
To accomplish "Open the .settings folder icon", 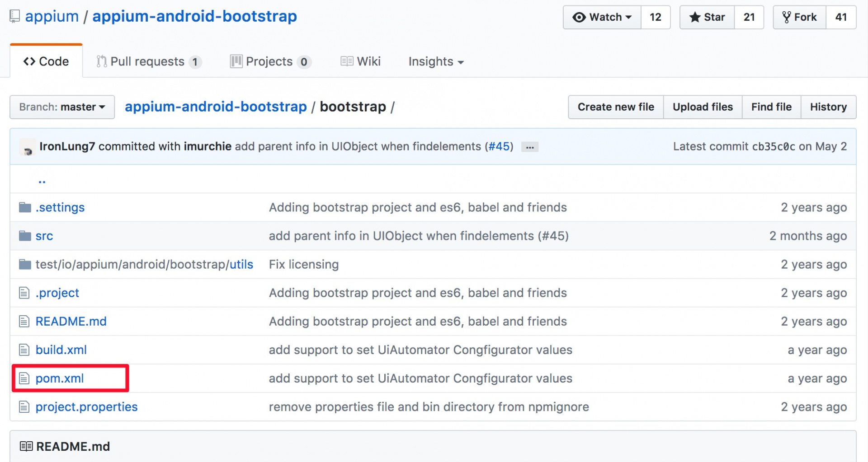I will click(x=25, y=207).
